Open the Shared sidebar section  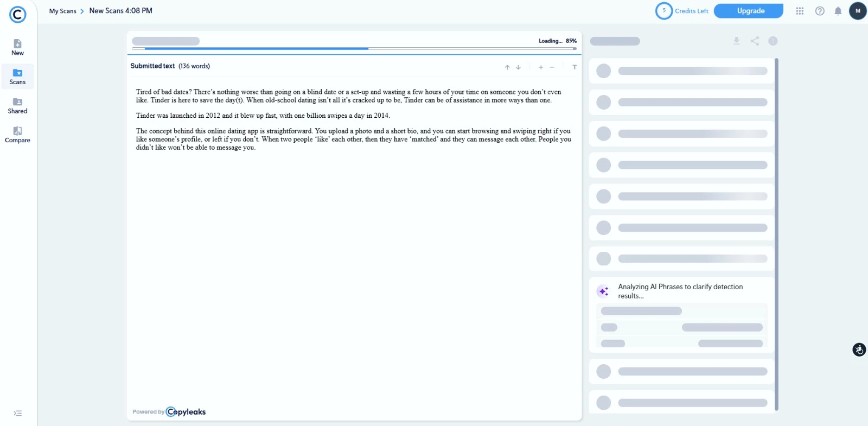pos(17,106)
